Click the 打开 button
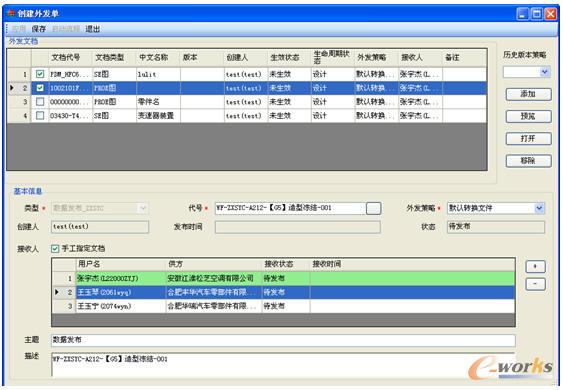Image resolution: width=563 pixels, height=390 pixels. coord(528,138)
